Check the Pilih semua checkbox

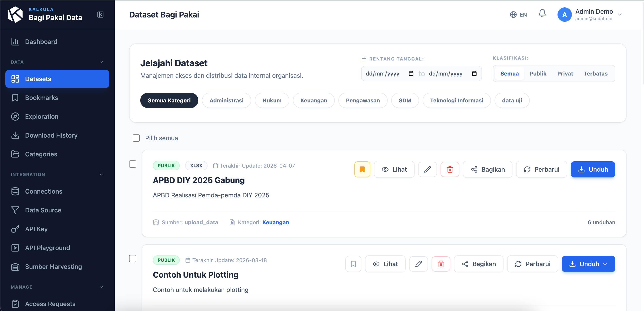point(136,138)
